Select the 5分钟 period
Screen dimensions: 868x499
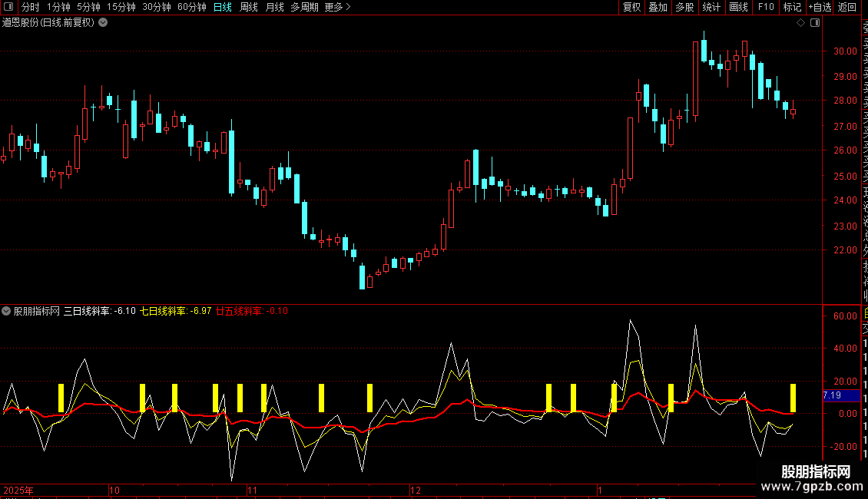(x=88, y=7)
